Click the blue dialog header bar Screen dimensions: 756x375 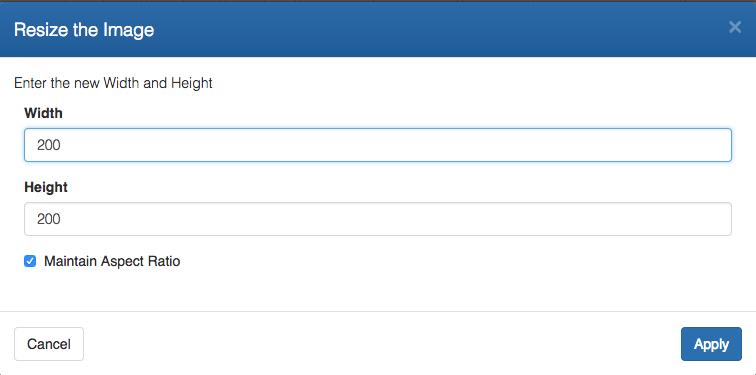378,30
